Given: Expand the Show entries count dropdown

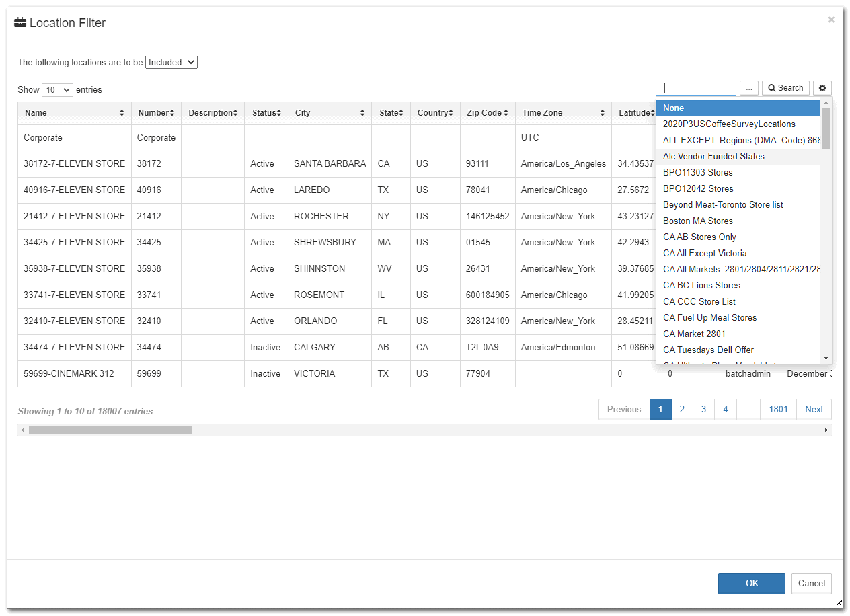Looking at the screenshot, I should coord(57,89).
